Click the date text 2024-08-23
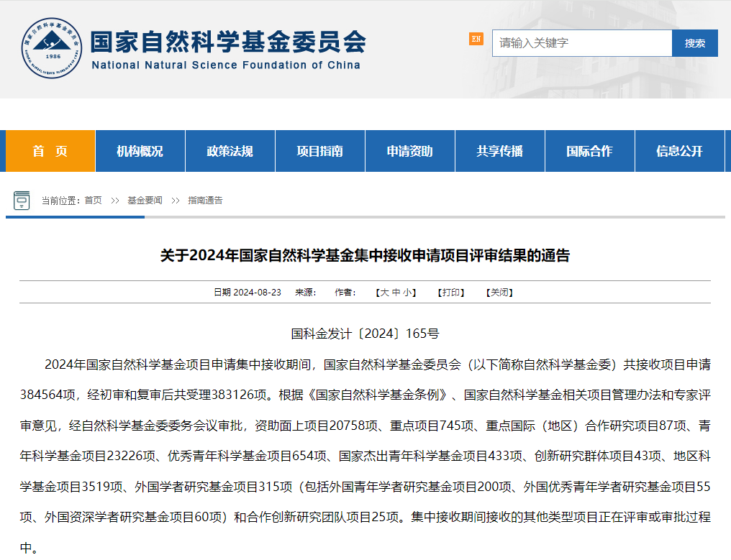 point(258,293)
